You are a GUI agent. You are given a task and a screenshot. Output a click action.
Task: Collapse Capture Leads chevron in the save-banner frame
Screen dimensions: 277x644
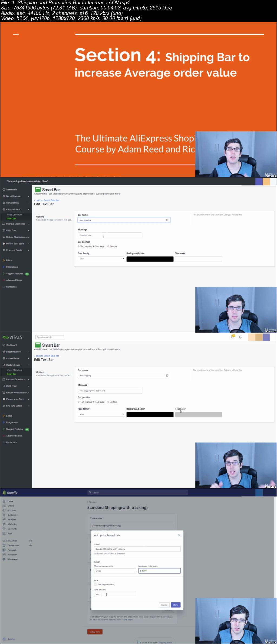pyautogui.click(x=28, y=210)
